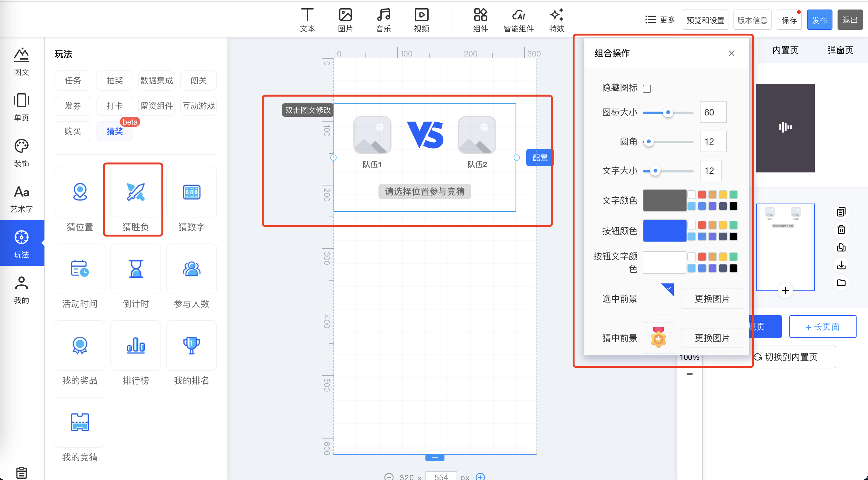Click the trash delete page icon
This screenshot has width=868, height=480.
click(841, 230)
